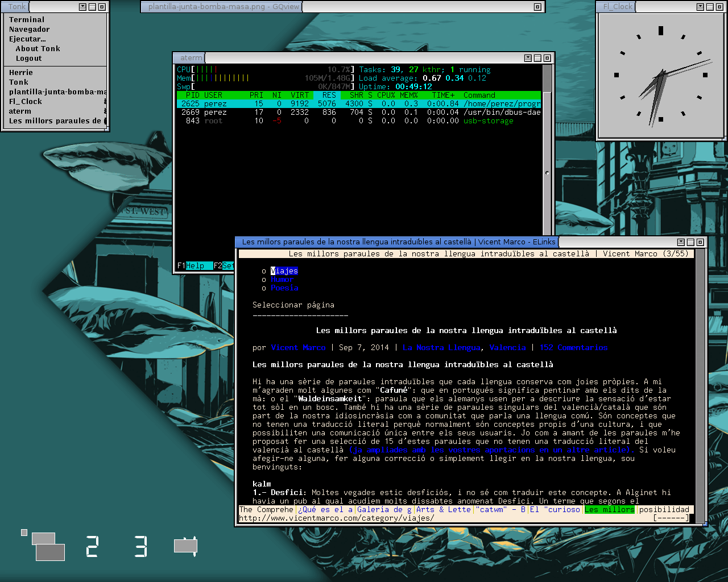Click the ELinks window's vertical scrollbar

pos(700,385)
